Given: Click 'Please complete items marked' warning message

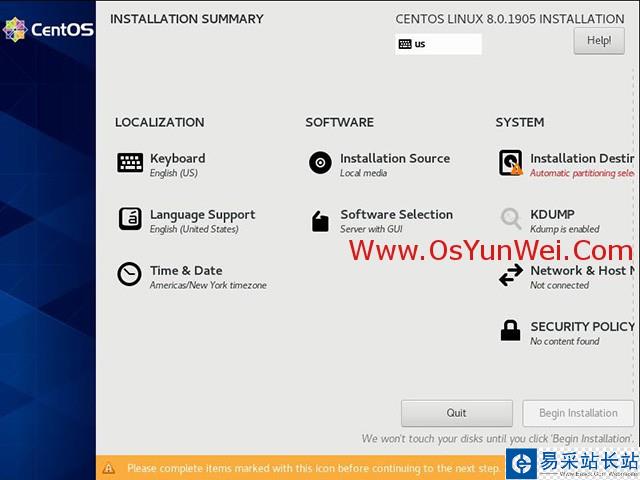Looking at the screenshot, I should (x=313, y=468).
